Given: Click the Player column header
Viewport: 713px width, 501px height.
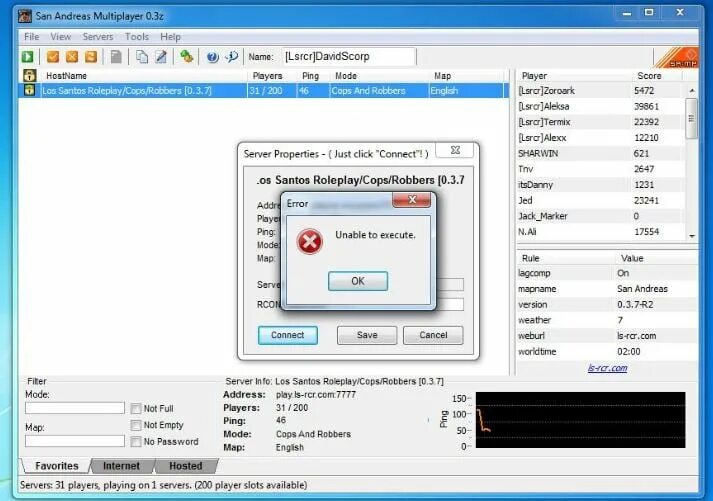Looking at the screenshot, I should pyautogui.click(x=574, y=75).
